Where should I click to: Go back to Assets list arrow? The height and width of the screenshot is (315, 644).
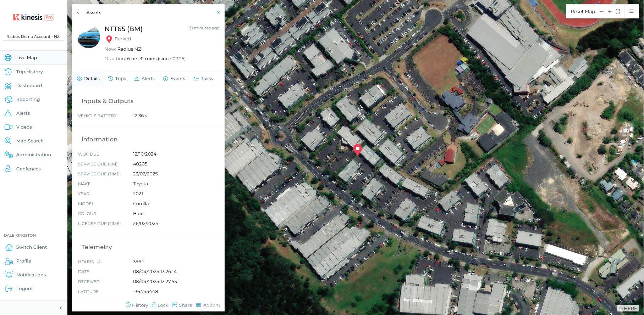(78, 12)
